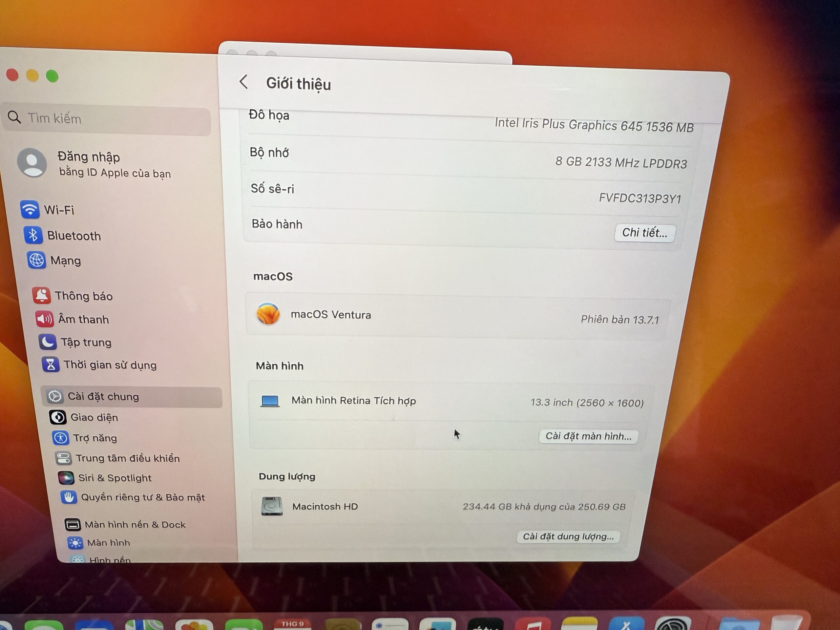Screen dimensions: 840x630
Task: Open Calendar THG 9 in the Dock
Action: [x=292, y=625]
